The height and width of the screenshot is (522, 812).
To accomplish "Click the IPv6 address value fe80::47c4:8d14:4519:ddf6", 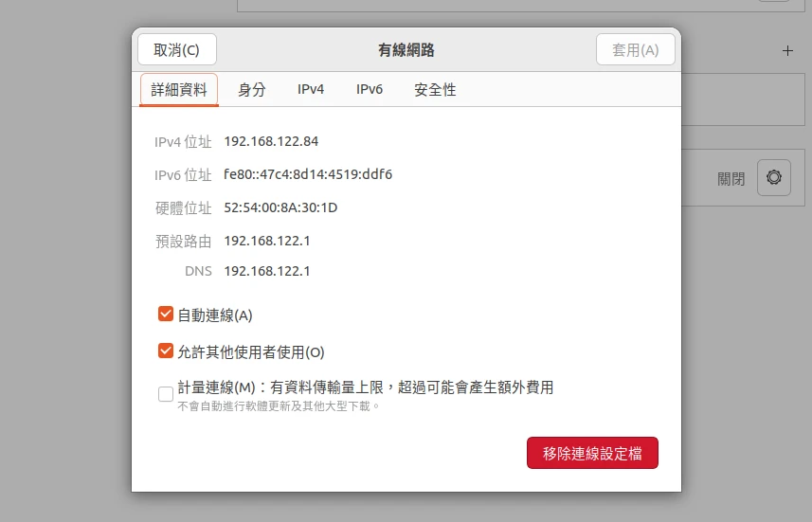I will 308,174.
